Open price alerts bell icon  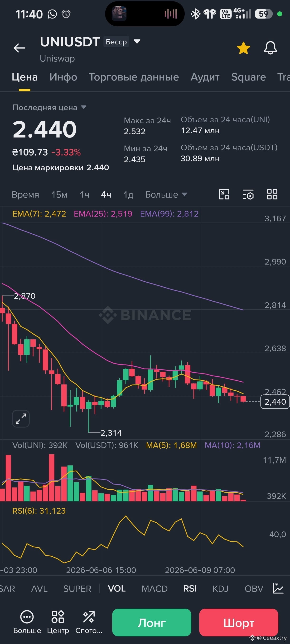[271, 48]
